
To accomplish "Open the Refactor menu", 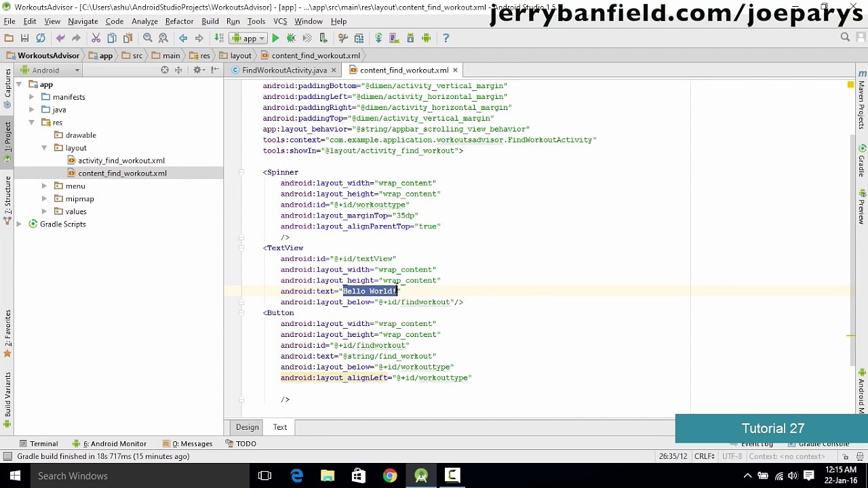I will 179,21.
